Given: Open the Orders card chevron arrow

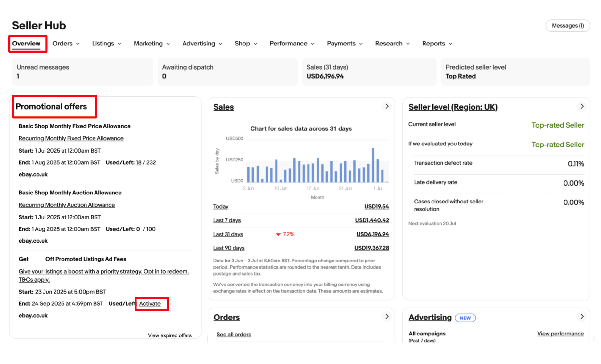Looking at the screenshot, I should 387,317.
